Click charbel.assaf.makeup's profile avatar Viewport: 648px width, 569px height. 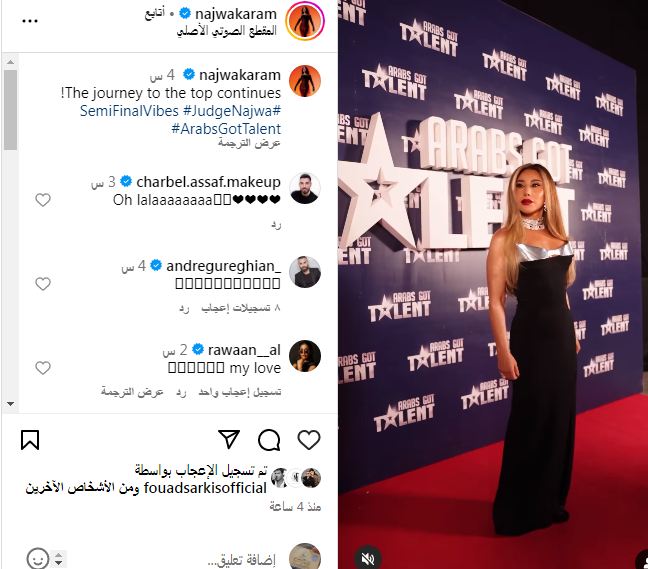[x=305, y=188]
